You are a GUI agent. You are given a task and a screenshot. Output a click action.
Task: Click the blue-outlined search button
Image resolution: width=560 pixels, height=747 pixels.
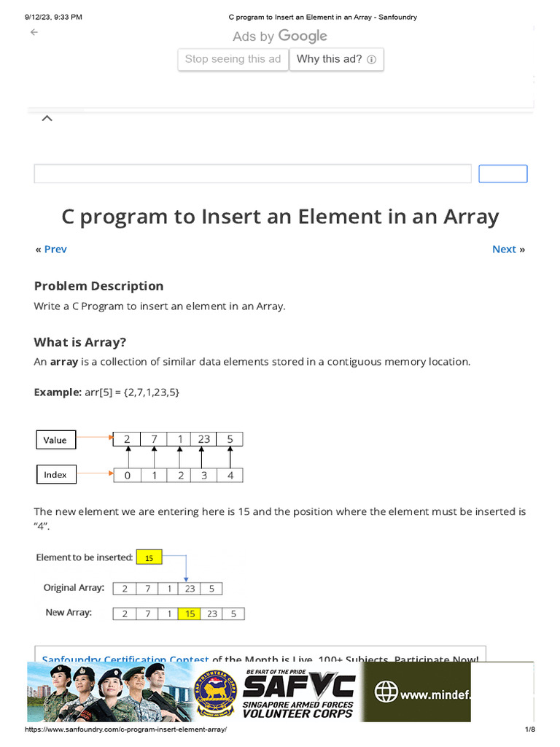tap(502, 174)
